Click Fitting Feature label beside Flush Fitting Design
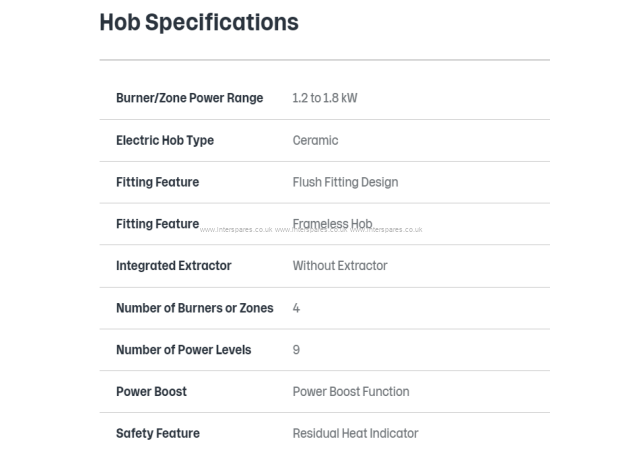 [157, 182]
